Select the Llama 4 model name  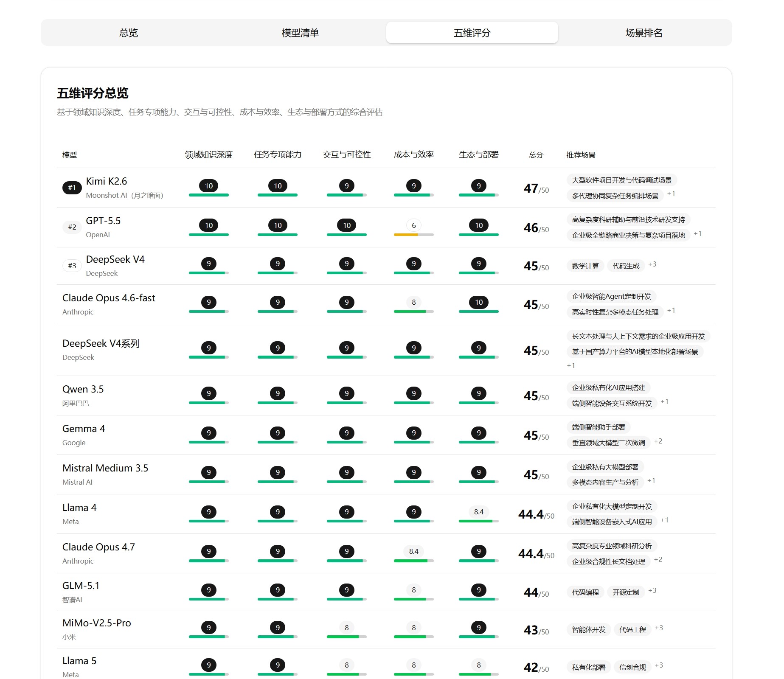(79, 508)
